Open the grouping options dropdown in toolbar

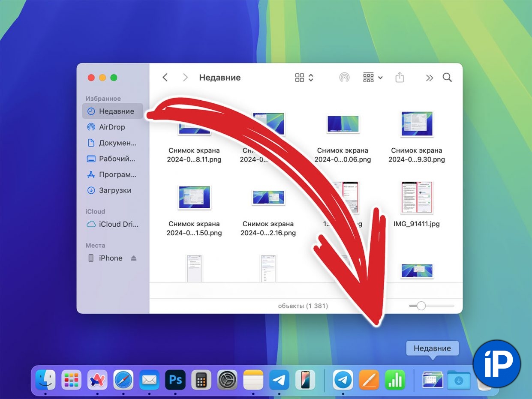pyautogui.click(x=373, y=78)
